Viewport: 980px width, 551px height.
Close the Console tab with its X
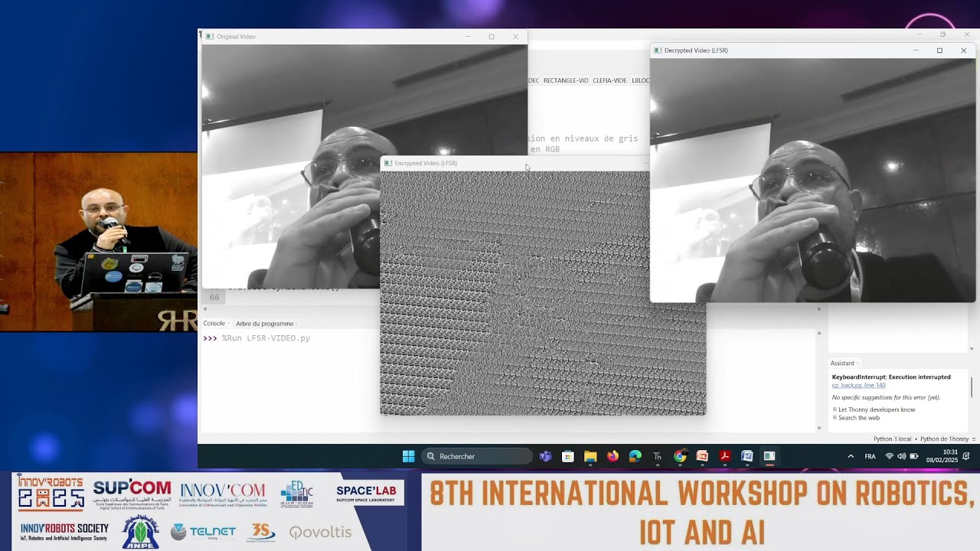click(228, 324)
